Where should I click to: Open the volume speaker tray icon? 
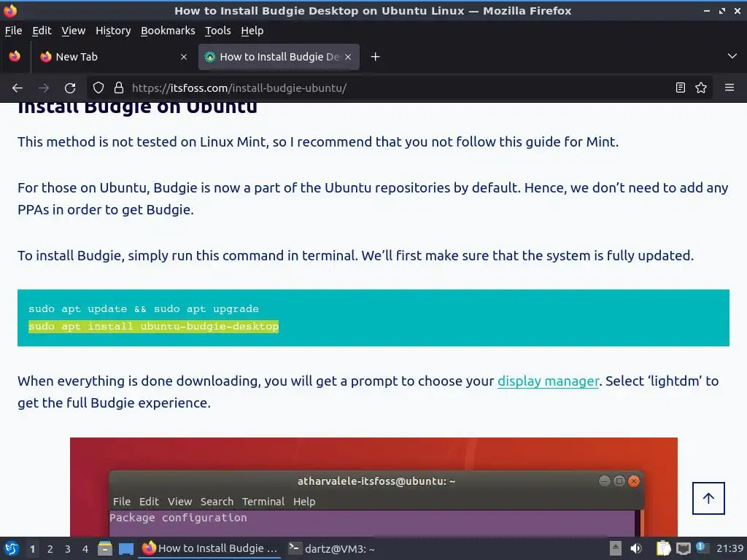[635, 548]
